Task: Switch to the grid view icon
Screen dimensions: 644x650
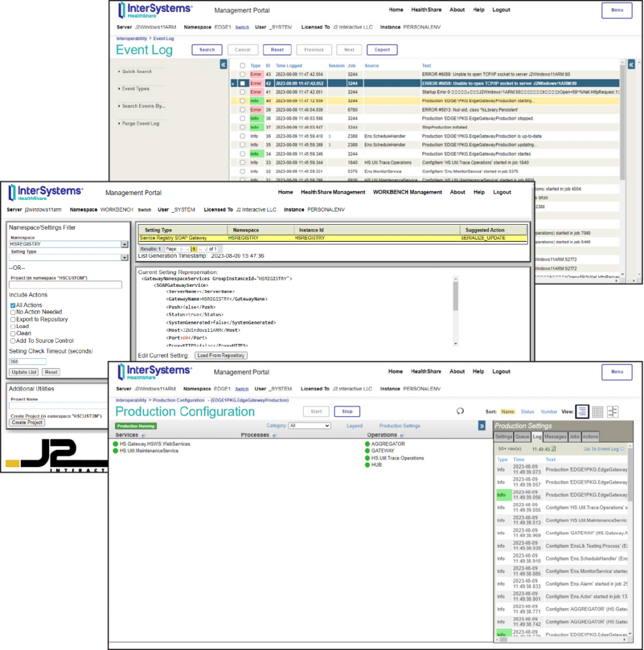Action: point(598,411)
